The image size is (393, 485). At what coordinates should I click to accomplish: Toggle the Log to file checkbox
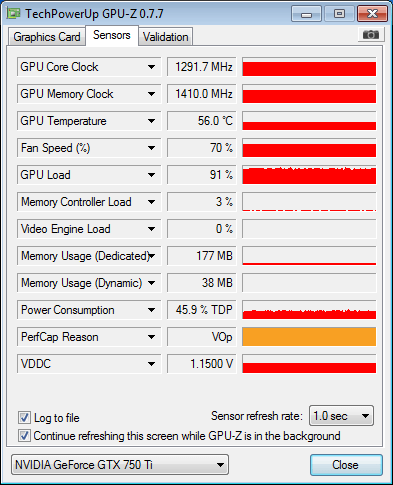click(x=24, y=417)
